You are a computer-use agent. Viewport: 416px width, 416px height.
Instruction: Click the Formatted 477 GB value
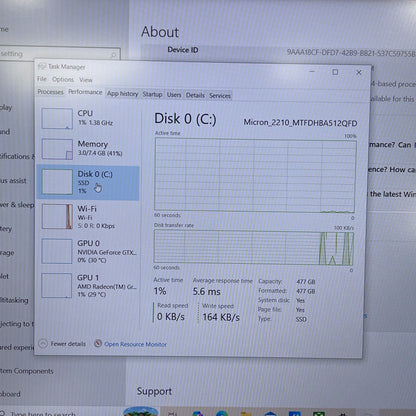[x=306, y=291]
